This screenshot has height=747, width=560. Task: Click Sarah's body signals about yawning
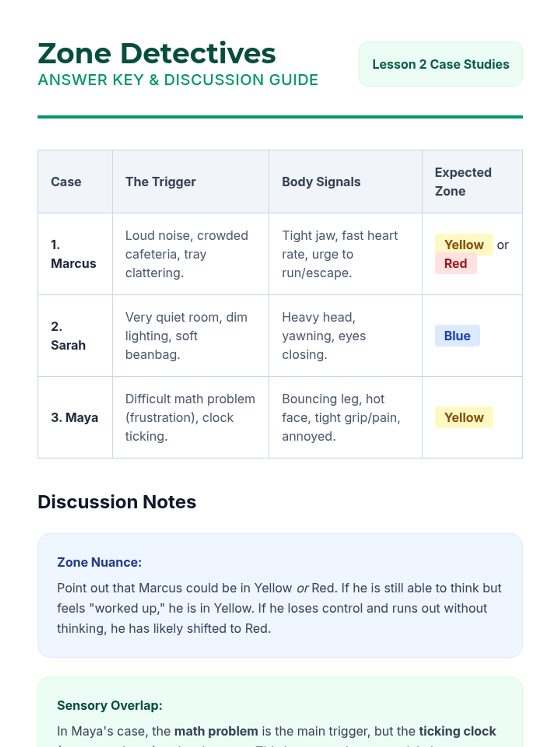(323, 336)
